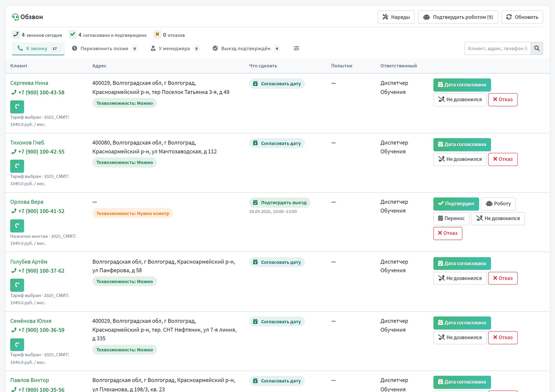Image resolution: width=555 pixels, height=392 pixels.
Task: Mark Не дозвонился for Голубев Артём
Action: pos(460,278)
